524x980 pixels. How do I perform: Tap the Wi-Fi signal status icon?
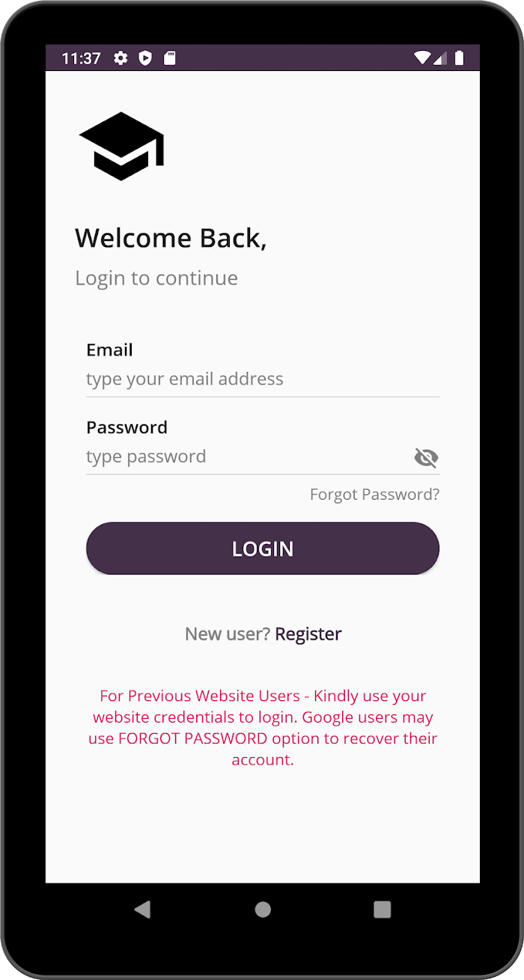click(422, 58)
